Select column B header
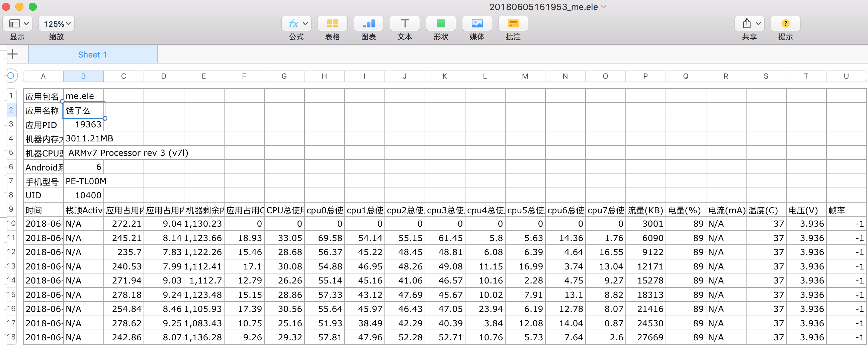Viewport: 868px width, 345px height. coord(83,76)
